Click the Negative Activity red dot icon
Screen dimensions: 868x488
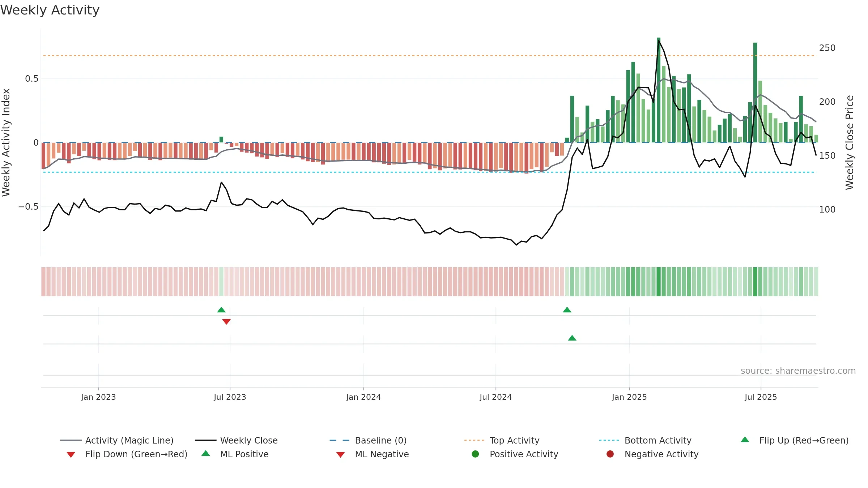tap(610, 454)
